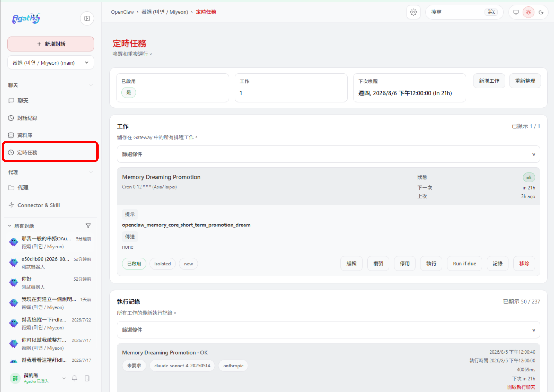Click the filter funnel icon for 所有對話
Viewport: 554px width, 392px height.
point(88,226)
